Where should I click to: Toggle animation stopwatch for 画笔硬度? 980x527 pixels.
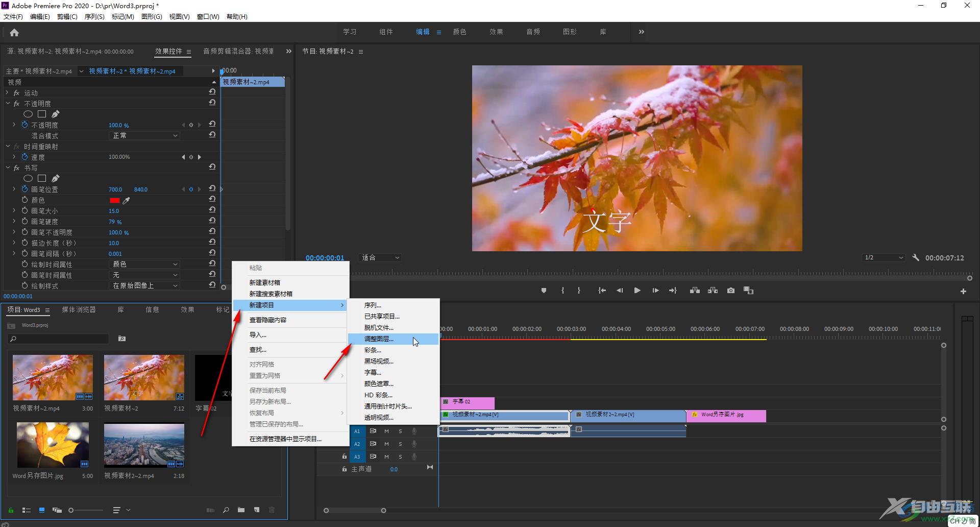(24, 221)
